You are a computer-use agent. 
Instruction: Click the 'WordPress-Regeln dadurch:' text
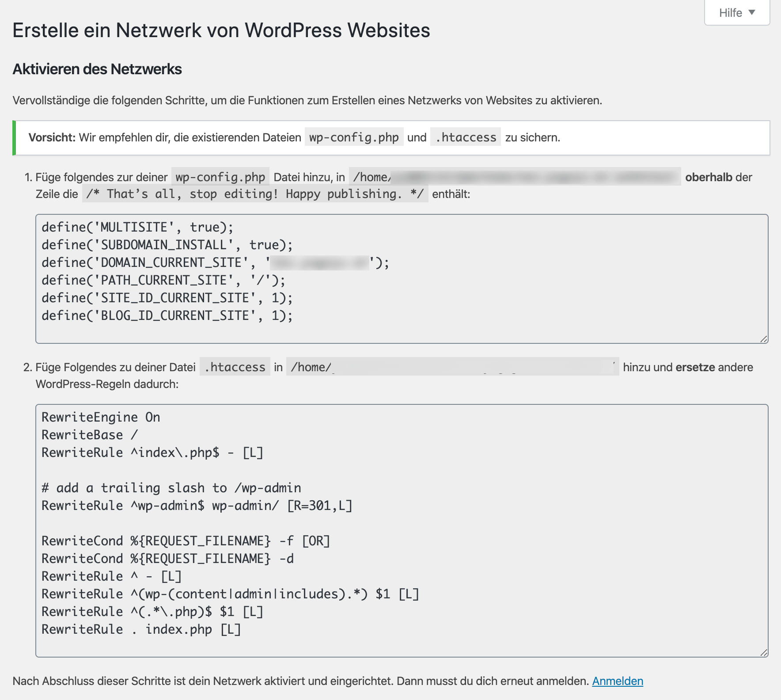107,384
